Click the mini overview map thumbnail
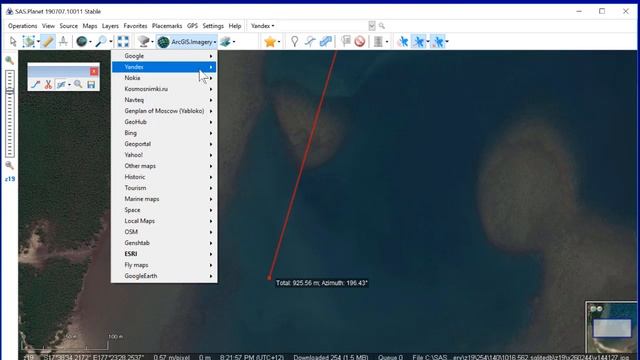 click(611, 327)
